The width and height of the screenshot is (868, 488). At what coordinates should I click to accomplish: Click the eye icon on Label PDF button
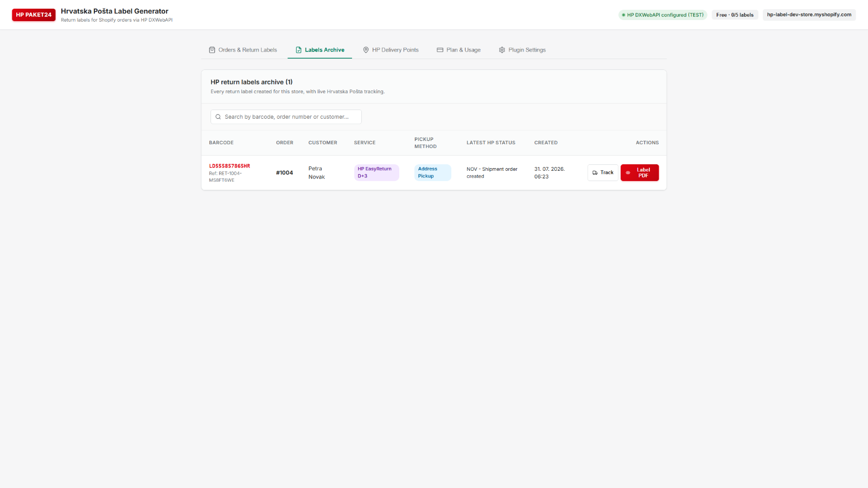pos(628,173)
